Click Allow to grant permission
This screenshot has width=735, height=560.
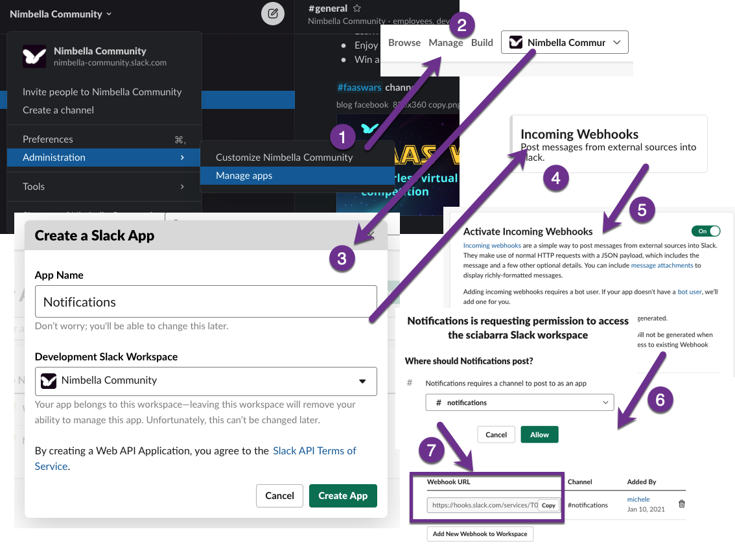click(x=539, y=434)
